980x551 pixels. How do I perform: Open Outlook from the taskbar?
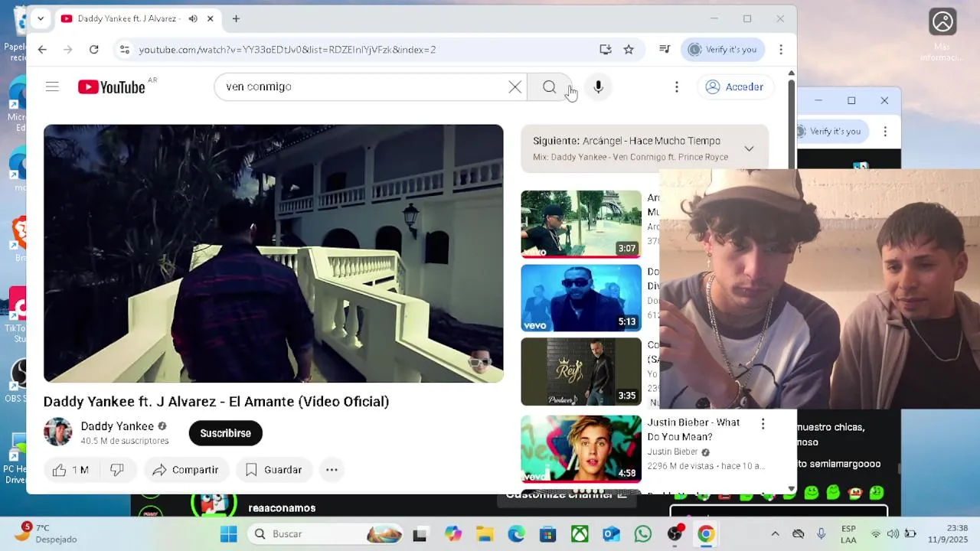pos(611,534)
